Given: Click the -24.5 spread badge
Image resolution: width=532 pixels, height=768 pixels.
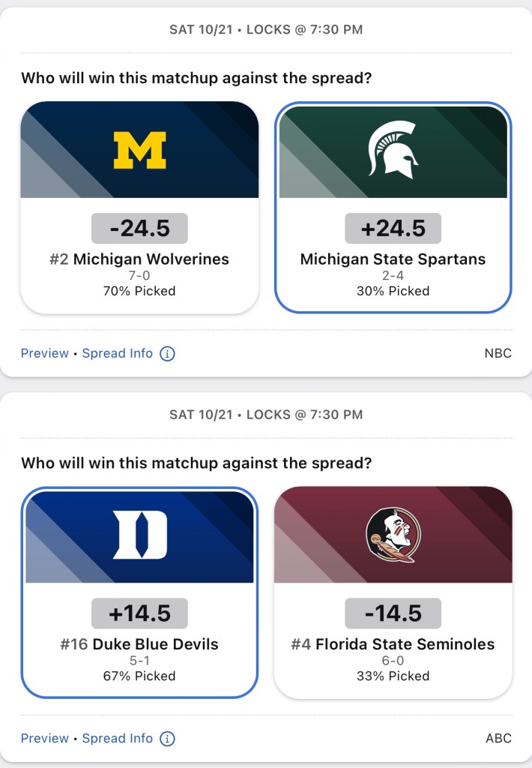Looking at the screenshot, I should pos(139,228).
